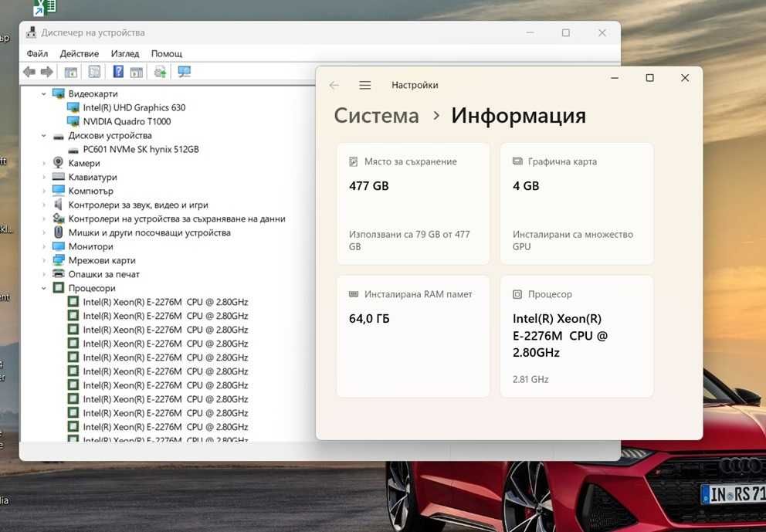This screenshot has width=766, height=532.
Task: Click the Back arrow in Device Manager toolbar
Action: 29,72
